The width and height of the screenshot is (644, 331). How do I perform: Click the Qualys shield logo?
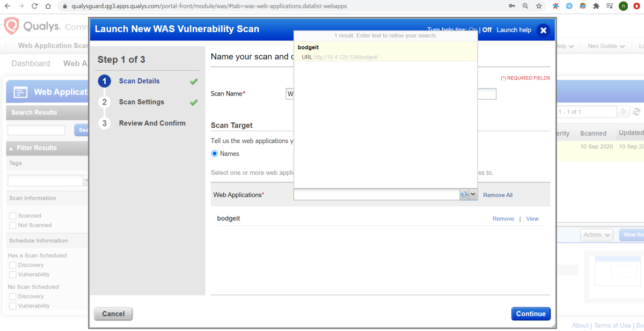pyautogui.click(x=11, y=26)
